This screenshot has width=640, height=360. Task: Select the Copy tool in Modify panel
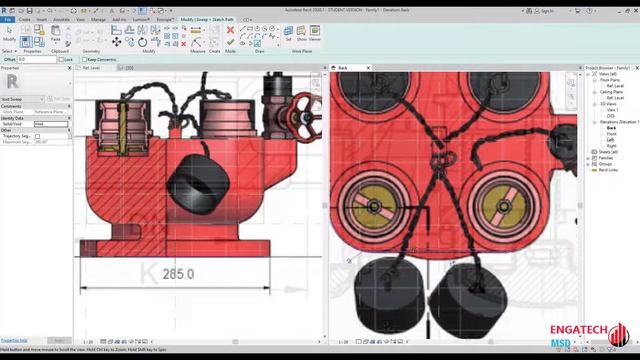(x=129, y=42)
